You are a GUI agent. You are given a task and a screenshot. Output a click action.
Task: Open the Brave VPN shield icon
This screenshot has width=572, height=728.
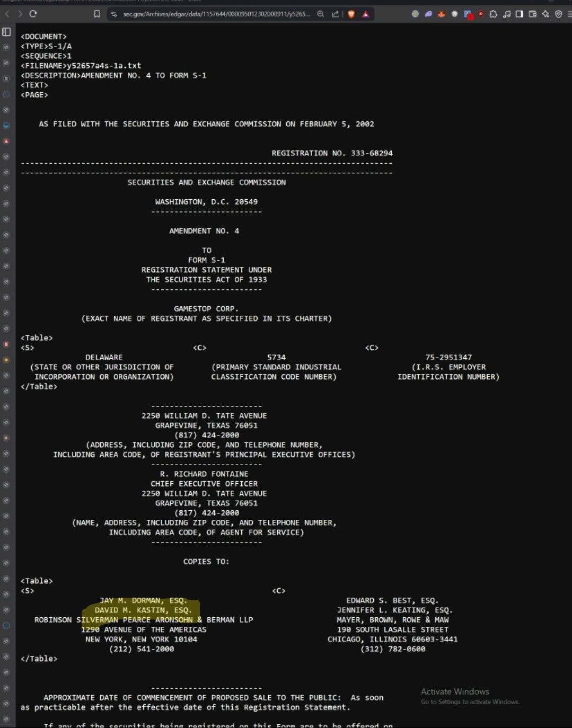pos(558,14)
